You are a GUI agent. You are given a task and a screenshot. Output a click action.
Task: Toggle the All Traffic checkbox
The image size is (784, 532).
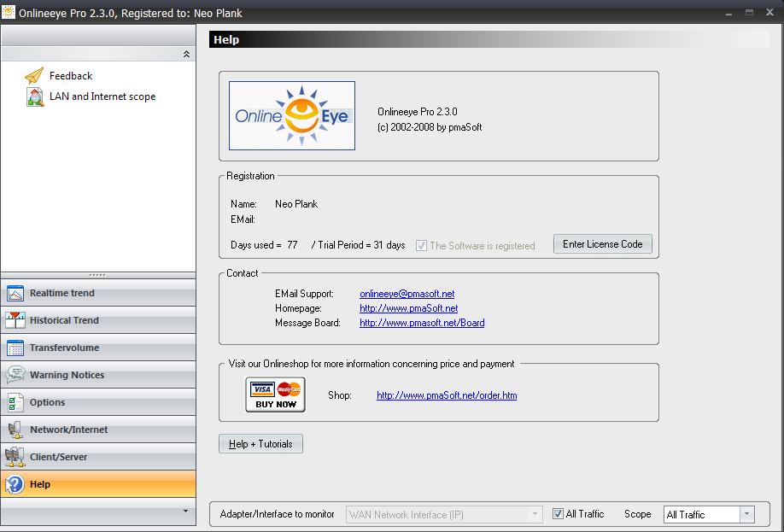pos(558,513)
